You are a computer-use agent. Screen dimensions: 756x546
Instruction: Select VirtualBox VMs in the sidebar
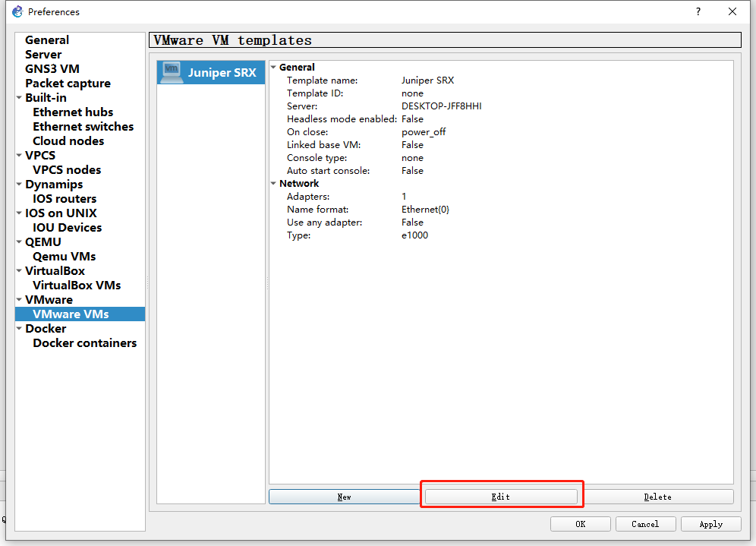coord(77,285)
